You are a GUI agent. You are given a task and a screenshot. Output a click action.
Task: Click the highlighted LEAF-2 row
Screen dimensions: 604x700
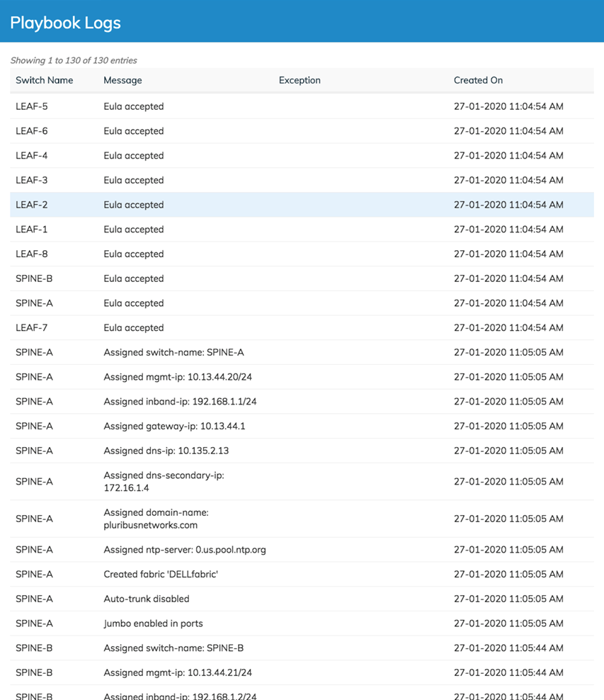pos(302,205)
